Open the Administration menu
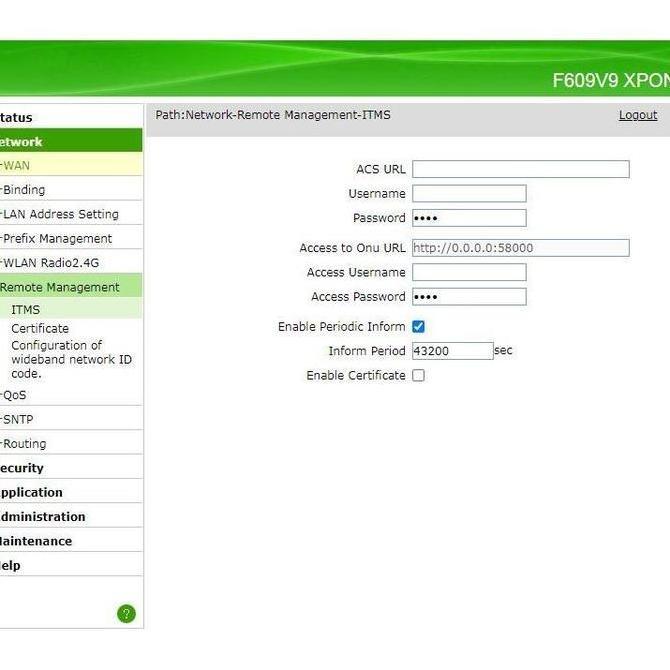This screenshot has width=670, height=670. click(x=42, y=517)
